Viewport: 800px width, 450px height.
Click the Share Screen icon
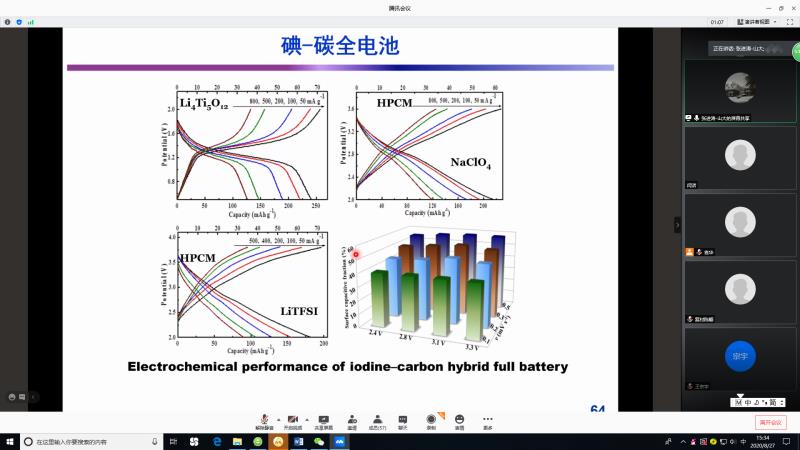(x=323, y=420)
